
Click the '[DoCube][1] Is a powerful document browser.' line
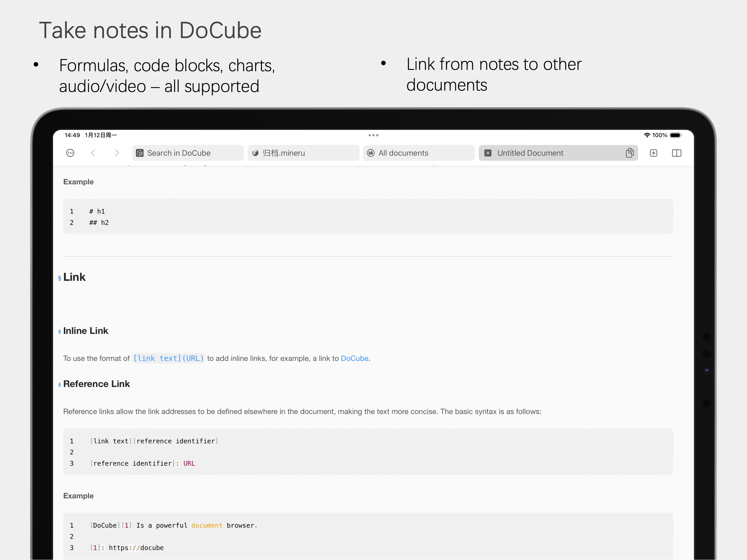pos(174,526)
